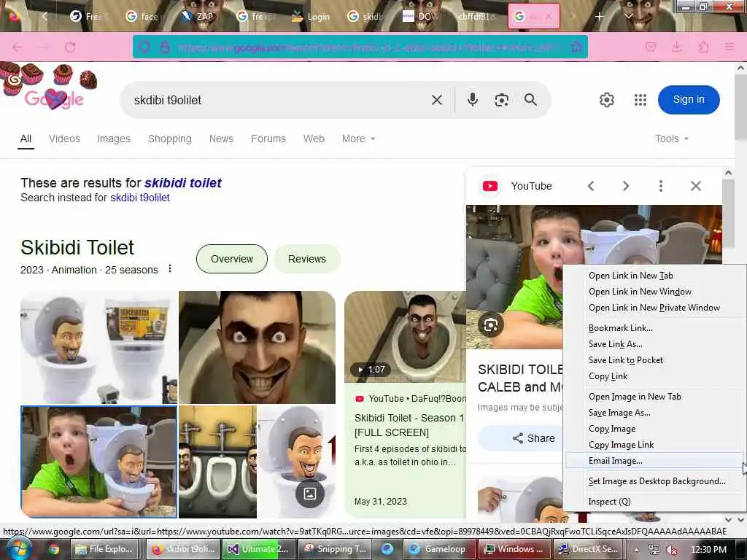Open the boy with toilet toy thumbnail
The image size is (747, 560).
click(99, 462)
